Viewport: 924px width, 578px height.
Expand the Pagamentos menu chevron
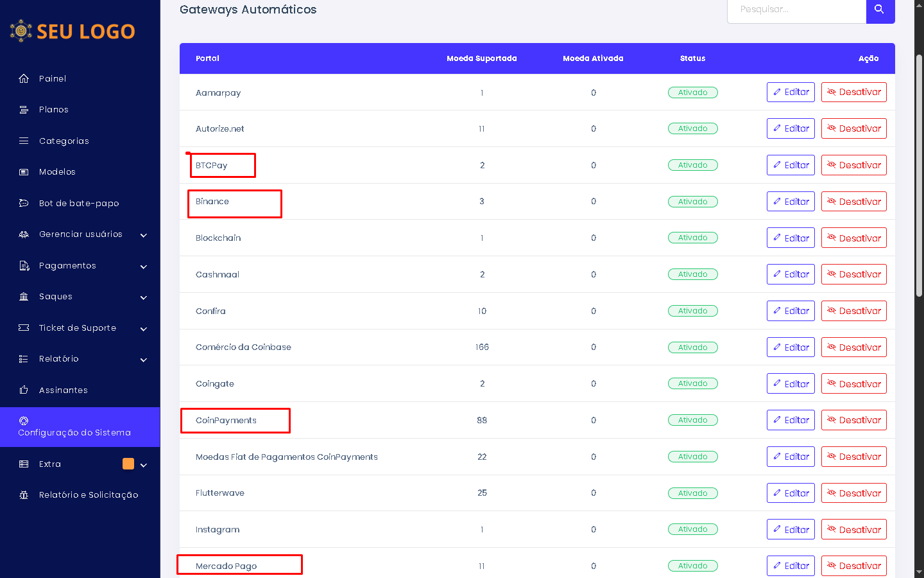(144, 267)
